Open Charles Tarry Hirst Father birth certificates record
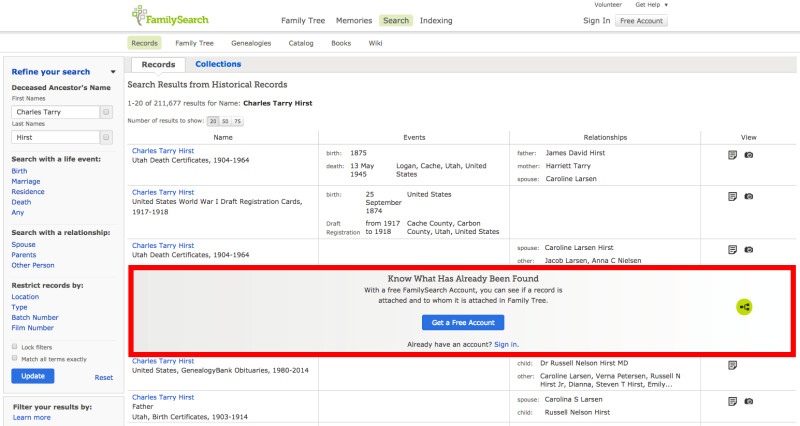The image size is (800, 426). [163, 397]
